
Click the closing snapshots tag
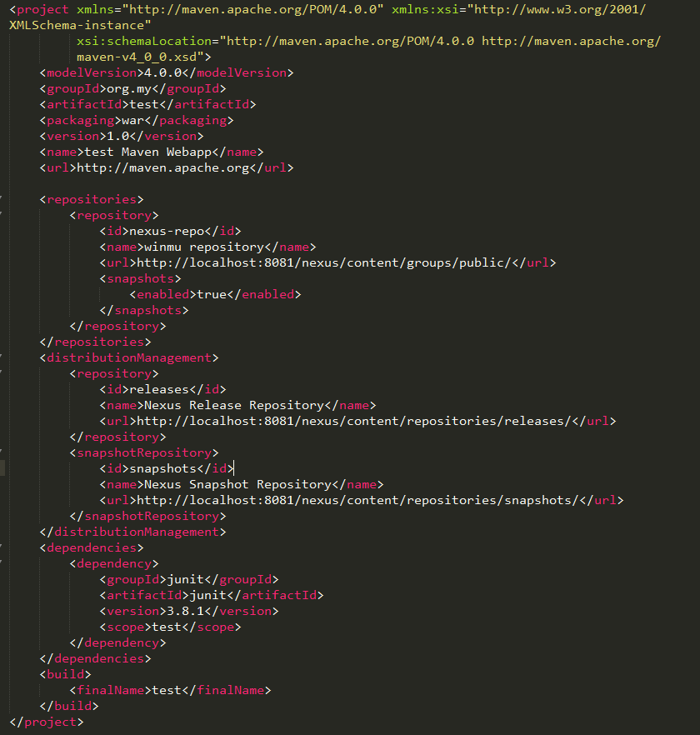click(144, 310)
